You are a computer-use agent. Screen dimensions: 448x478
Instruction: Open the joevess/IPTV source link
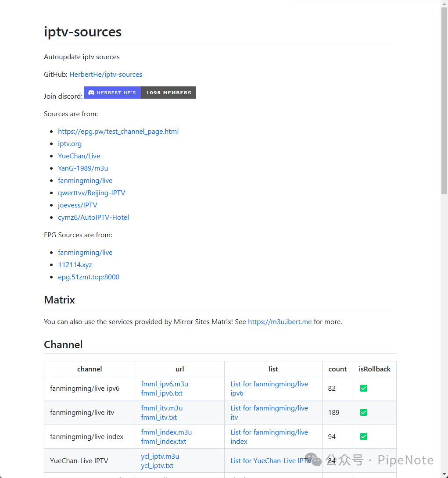click(77, 205)
